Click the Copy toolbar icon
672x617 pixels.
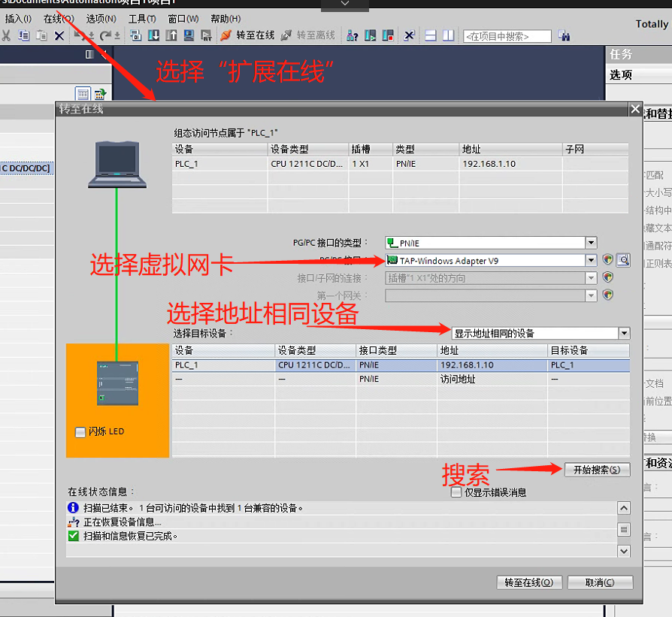click(x=24, y=35)
